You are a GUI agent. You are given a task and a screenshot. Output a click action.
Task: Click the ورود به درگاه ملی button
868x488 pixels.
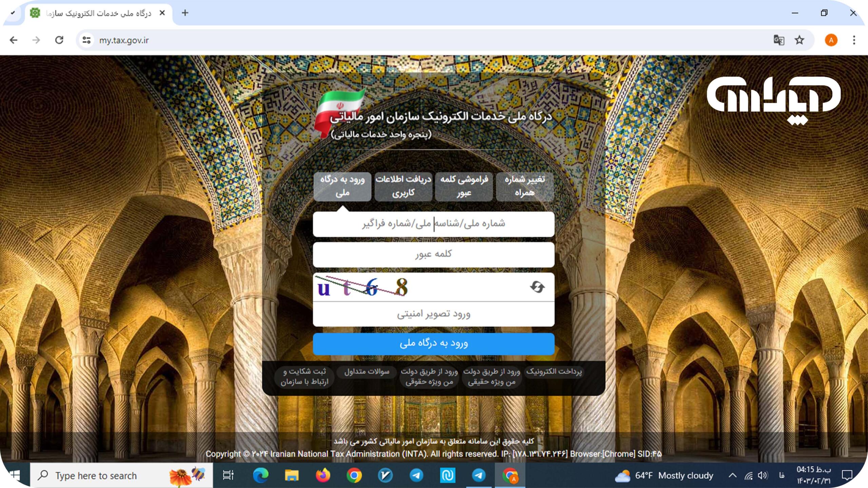[433, 343]
